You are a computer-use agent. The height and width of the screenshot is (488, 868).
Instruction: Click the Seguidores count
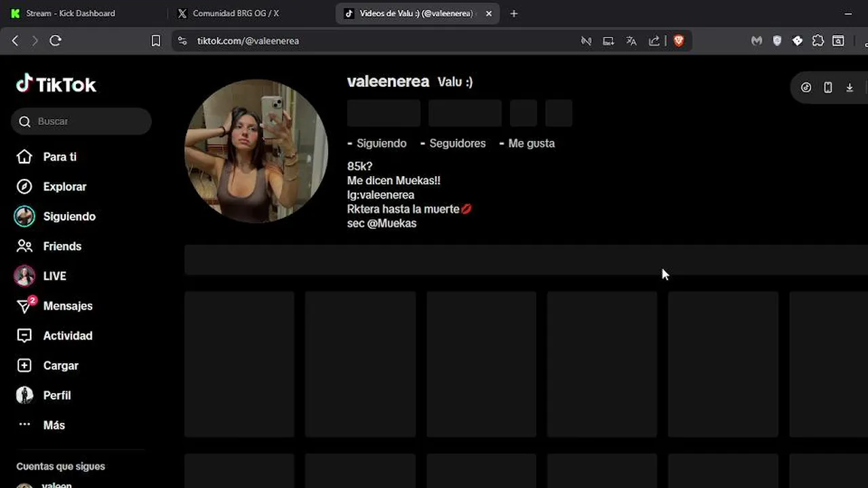pyautogui.click(x=453, y=143)
